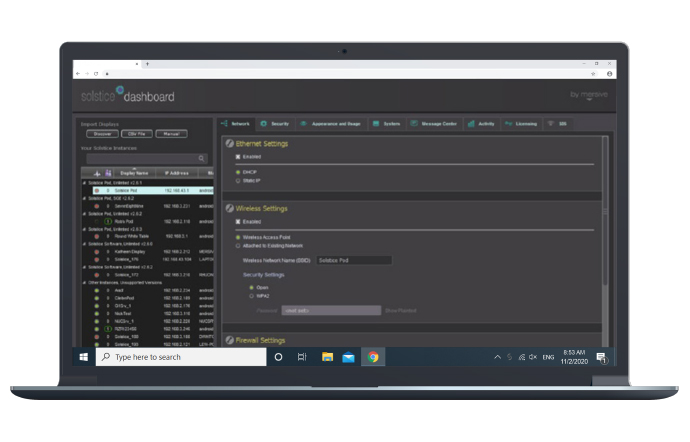
Task: Select the DHCP radio button
Action: coord(238,172)
